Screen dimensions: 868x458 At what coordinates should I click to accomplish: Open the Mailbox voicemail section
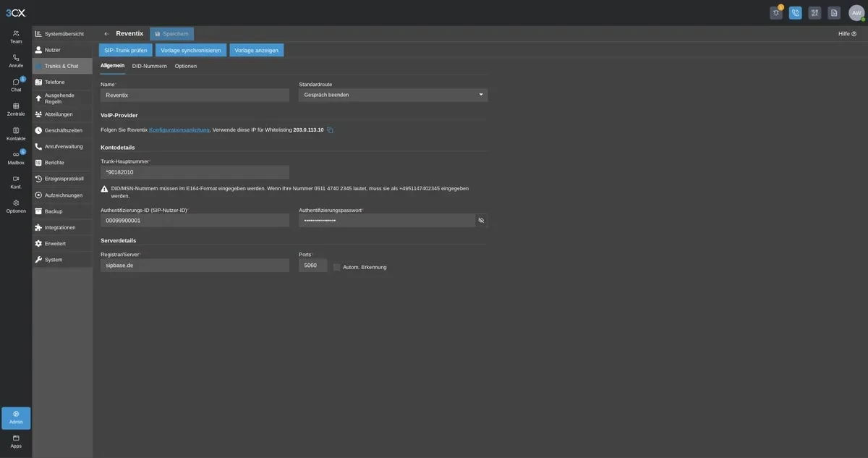coord(16,158)
